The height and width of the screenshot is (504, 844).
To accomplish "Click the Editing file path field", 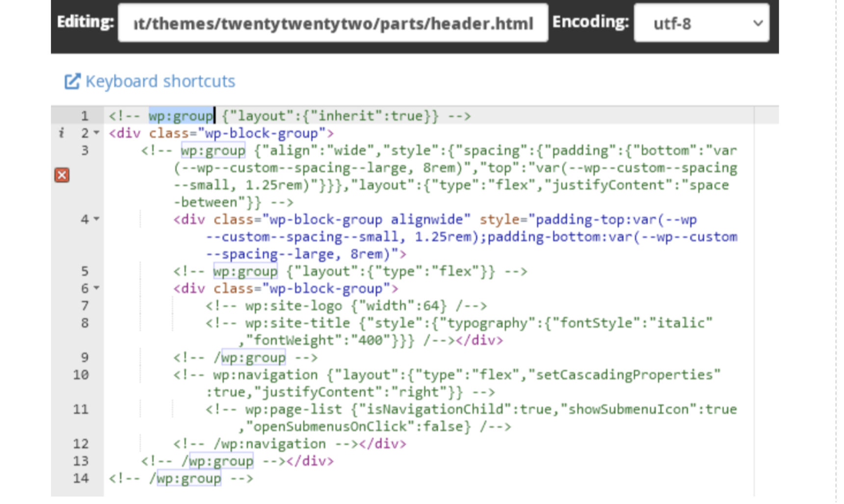I will (333, 23).
